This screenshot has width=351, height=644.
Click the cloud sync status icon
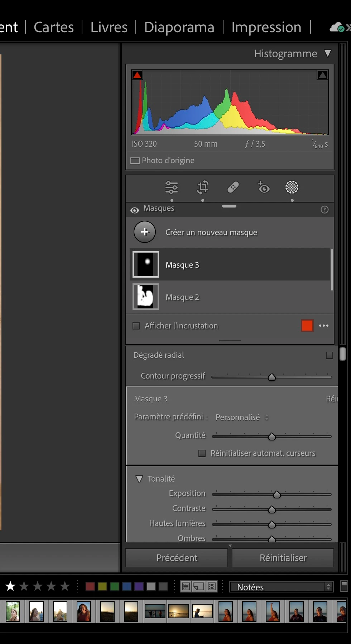click(337, 28)
